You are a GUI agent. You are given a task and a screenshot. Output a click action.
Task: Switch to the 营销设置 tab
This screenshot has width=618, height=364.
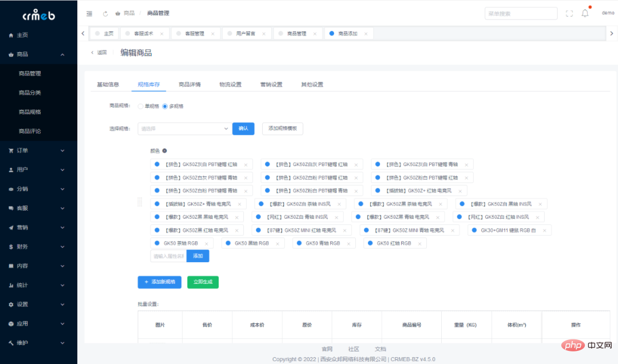[x=271, y=84]
